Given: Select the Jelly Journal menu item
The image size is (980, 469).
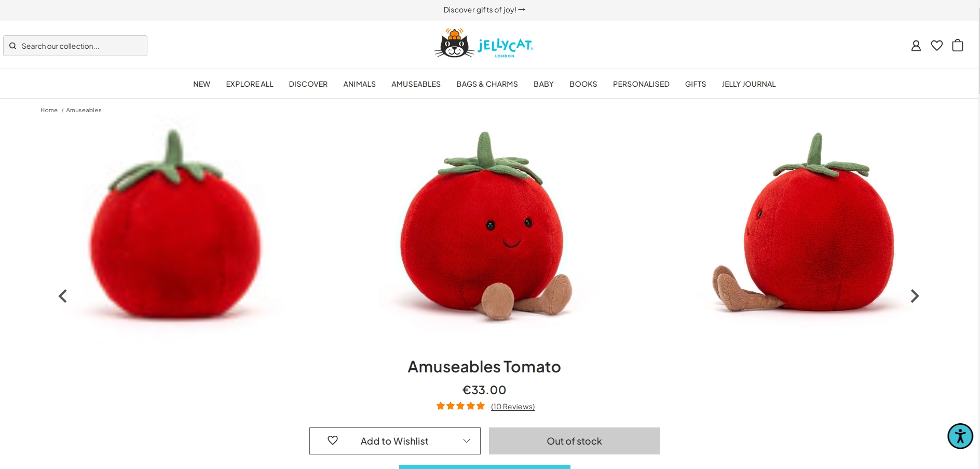Looking at the screenshot, I should click(748, 84).
